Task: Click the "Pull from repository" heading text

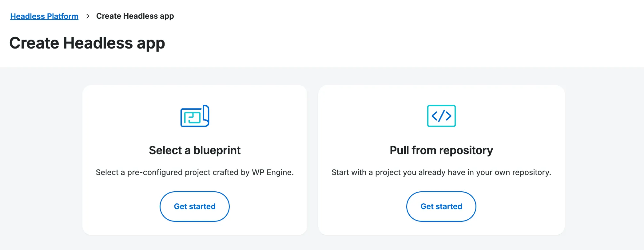Action: point(441,150)
